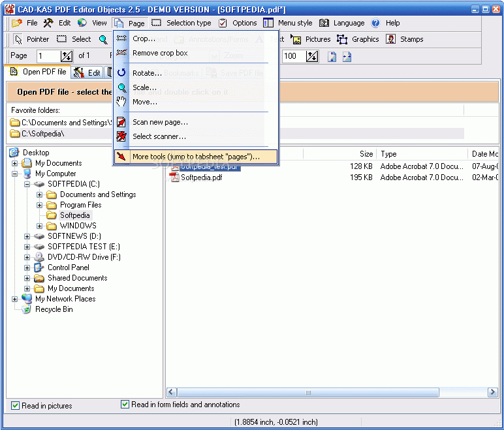This screenshot has height=430, width=504.
Task: Click the horizontal scrollbar right arrow
Action: pyautogui.click(x=492, y=392)
